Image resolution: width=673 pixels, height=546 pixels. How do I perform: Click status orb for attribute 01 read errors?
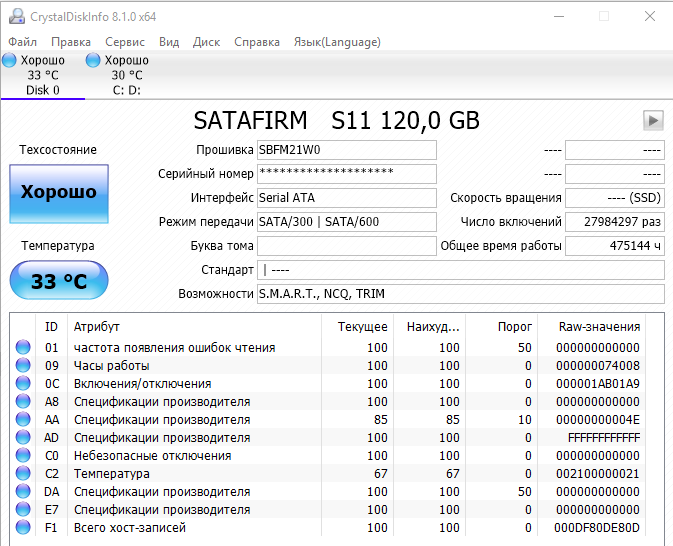coord(23,348)
